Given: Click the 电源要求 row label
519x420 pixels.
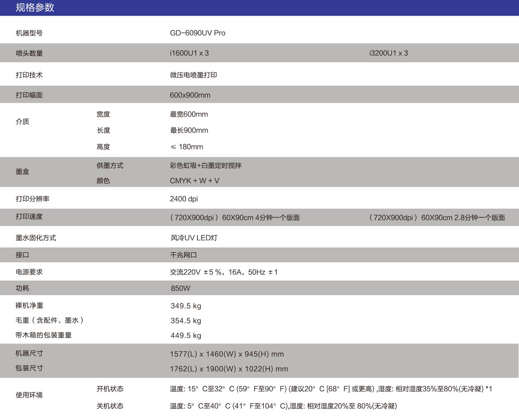Looking at the screenshot, I should [29, 272].
